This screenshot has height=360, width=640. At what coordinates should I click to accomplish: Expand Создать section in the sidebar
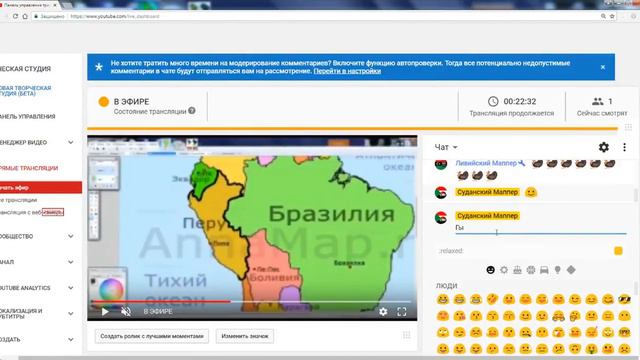71,340
